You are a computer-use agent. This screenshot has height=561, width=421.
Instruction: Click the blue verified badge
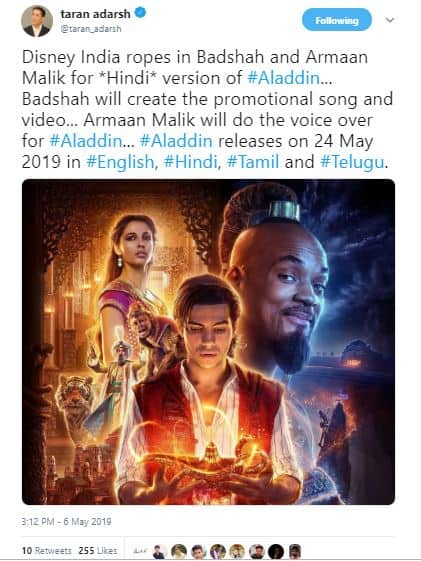tap(140, 13)
